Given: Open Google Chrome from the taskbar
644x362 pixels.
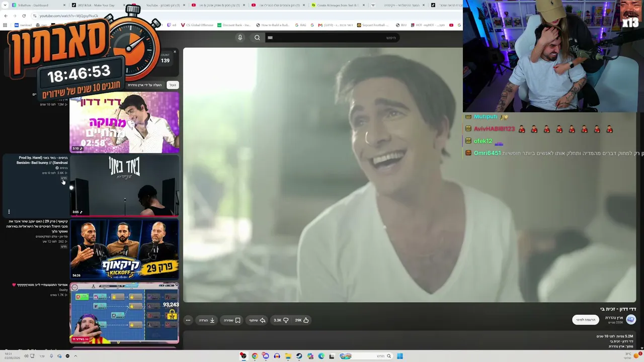Looking at the screenshot, I should (x=255, y=356).
